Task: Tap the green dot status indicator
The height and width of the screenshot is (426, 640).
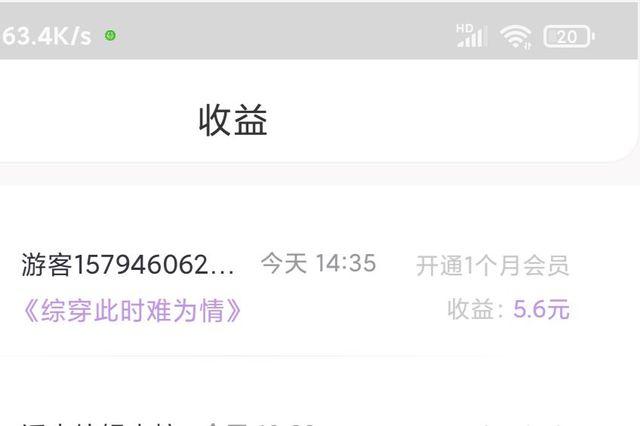Action: pyautogui.click(x=110, y=36)
